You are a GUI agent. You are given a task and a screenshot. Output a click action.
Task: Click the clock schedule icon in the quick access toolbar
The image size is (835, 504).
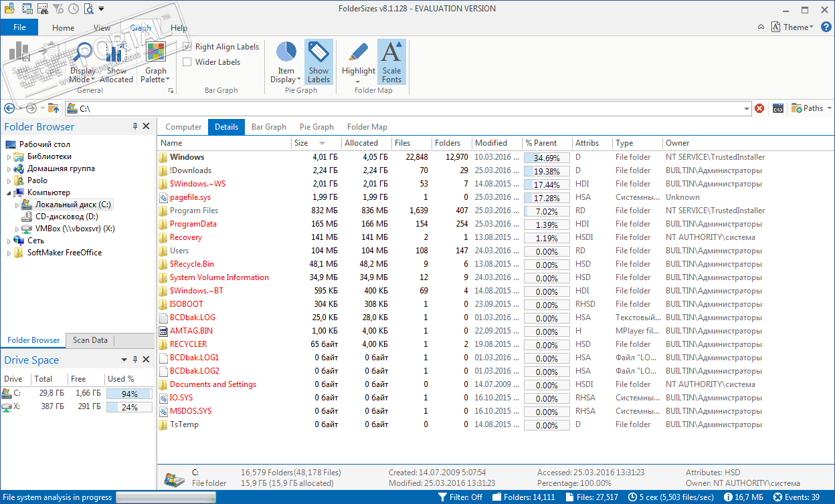click(x=73, y=9)
